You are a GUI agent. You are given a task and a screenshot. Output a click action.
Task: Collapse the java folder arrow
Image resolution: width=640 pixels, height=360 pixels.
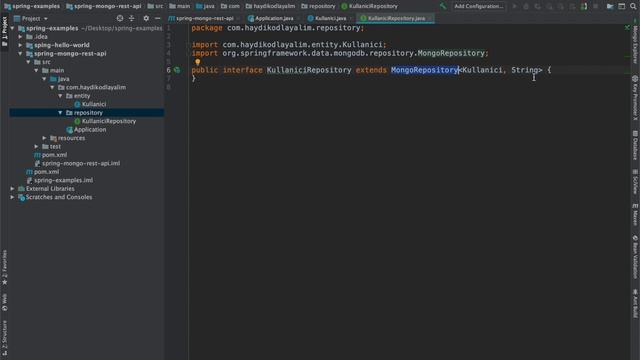(44, 79)
